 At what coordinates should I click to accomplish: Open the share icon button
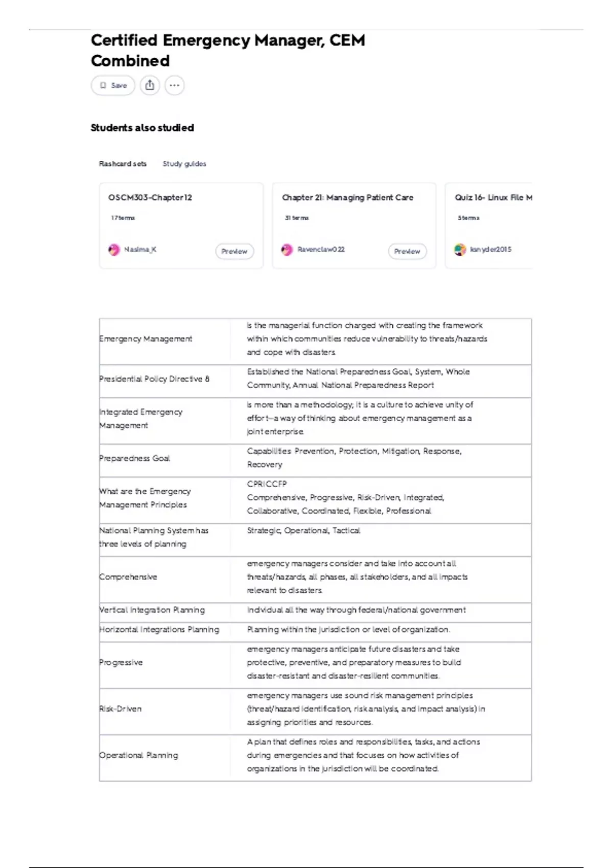(150, 85)
